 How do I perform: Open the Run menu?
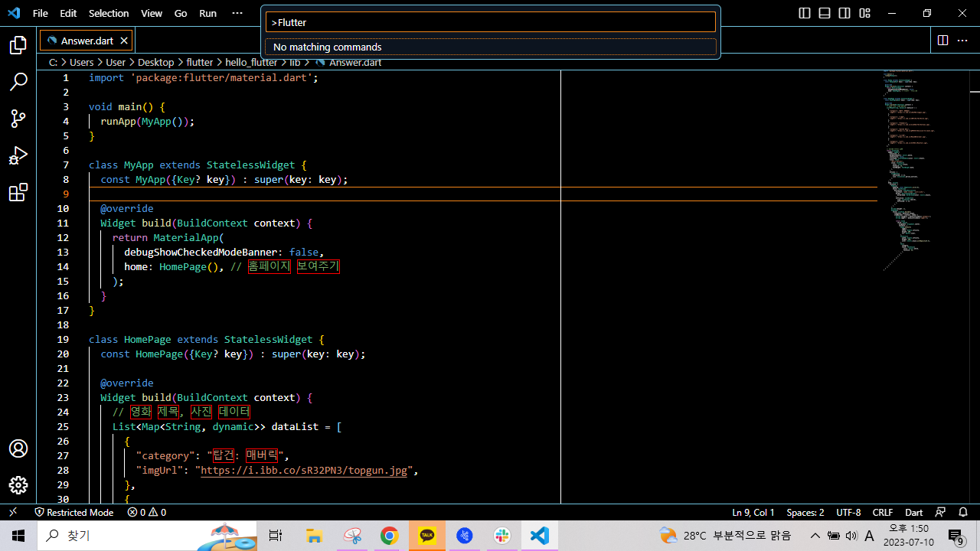click(x=207, y=13)
